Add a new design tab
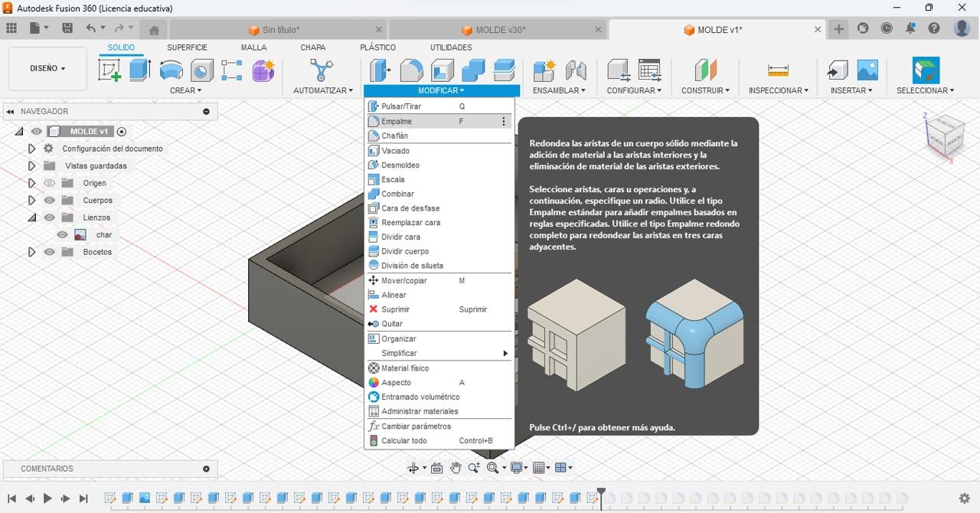 tap(839, 29)
